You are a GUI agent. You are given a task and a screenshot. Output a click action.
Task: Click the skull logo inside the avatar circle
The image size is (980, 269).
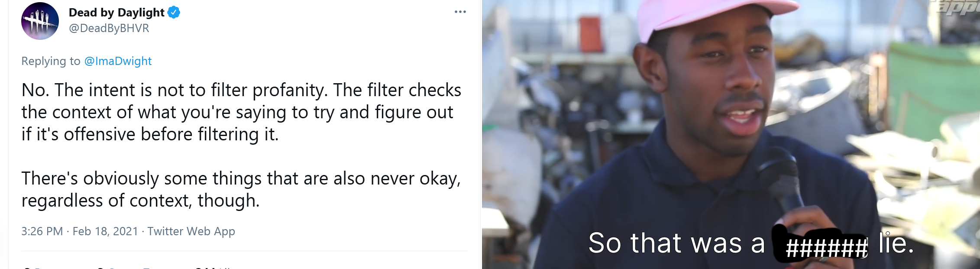pyautogui.click(x=40, y=20)
